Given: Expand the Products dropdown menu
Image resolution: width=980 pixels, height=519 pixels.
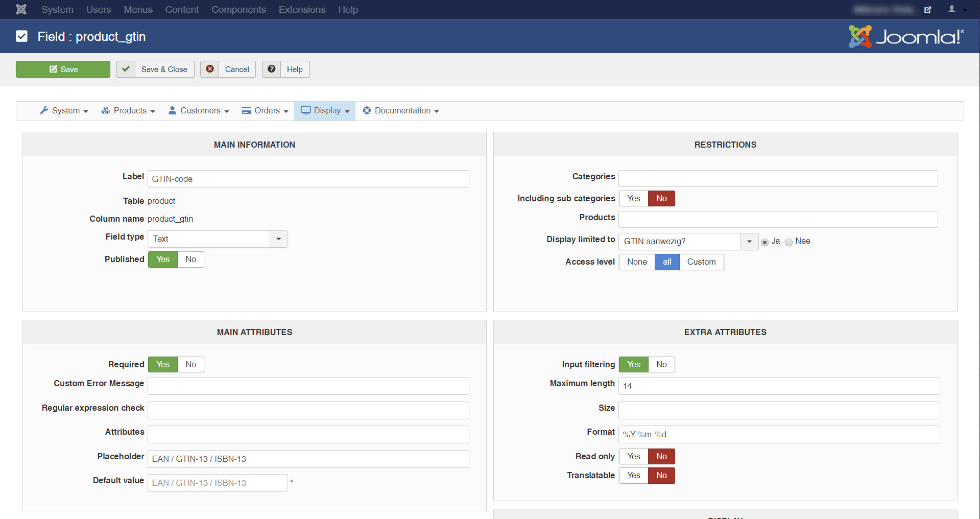Looking at the screenshot, I should tap(128, 111).
